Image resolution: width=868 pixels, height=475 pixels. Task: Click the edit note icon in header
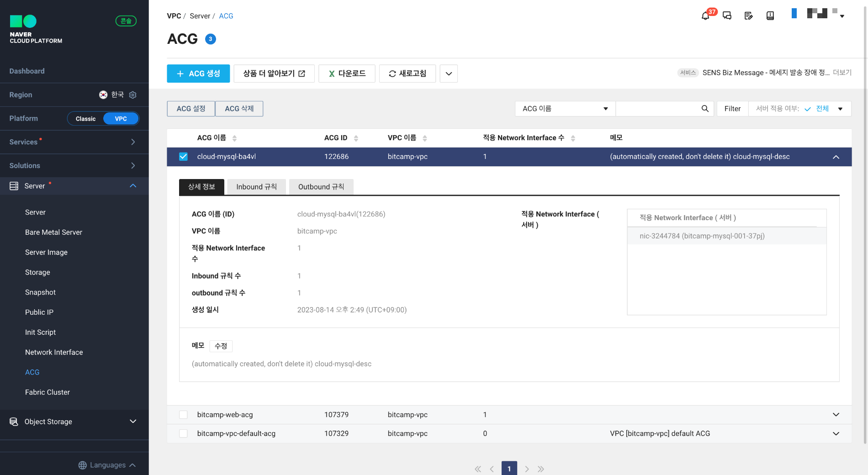[748, 16]
